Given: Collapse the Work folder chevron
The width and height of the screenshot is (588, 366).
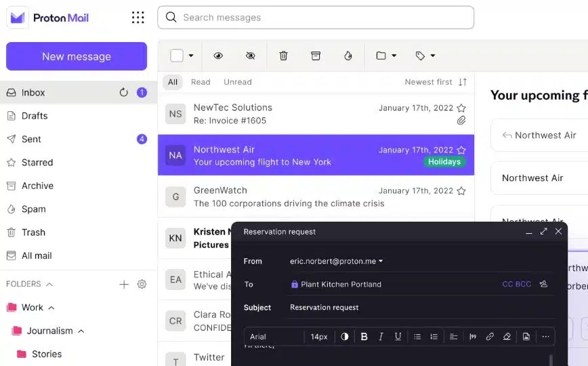Looking at the screenshot, I should point(51,308).
